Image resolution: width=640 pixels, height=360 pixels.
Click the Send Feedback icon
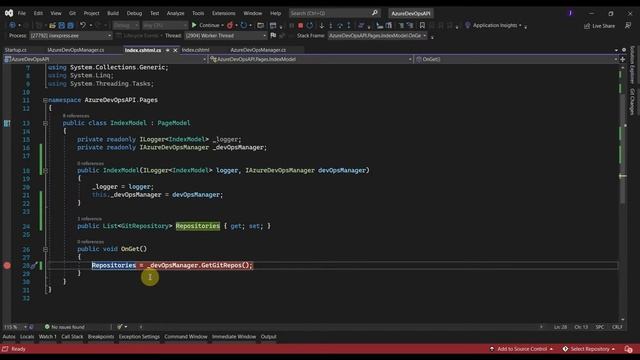[628, 25]
